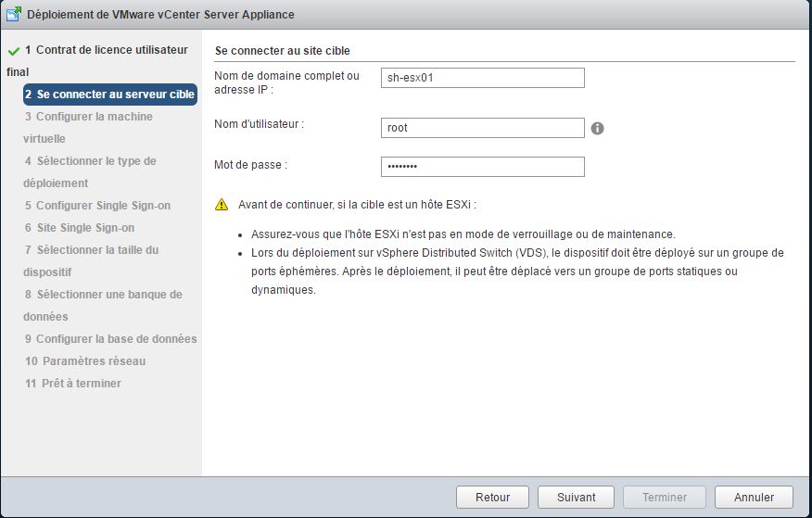Click the yellow warning triangle icon

[x=222, y=205]
